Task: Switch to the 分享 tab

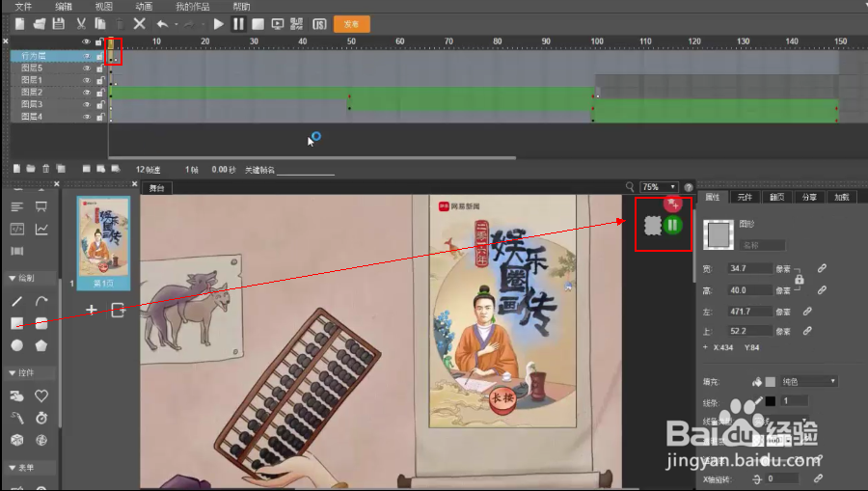Action: [809, 197]
